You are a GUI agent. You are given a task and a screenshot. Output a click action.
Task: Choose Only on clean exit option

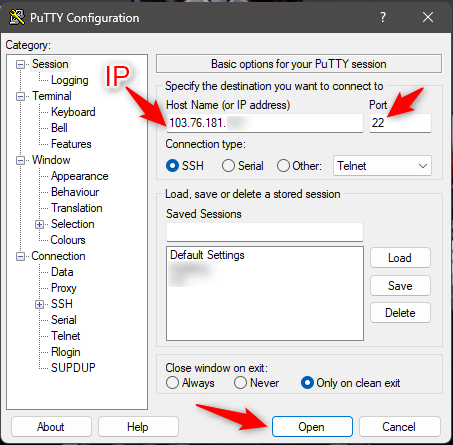tap(307, 383)
